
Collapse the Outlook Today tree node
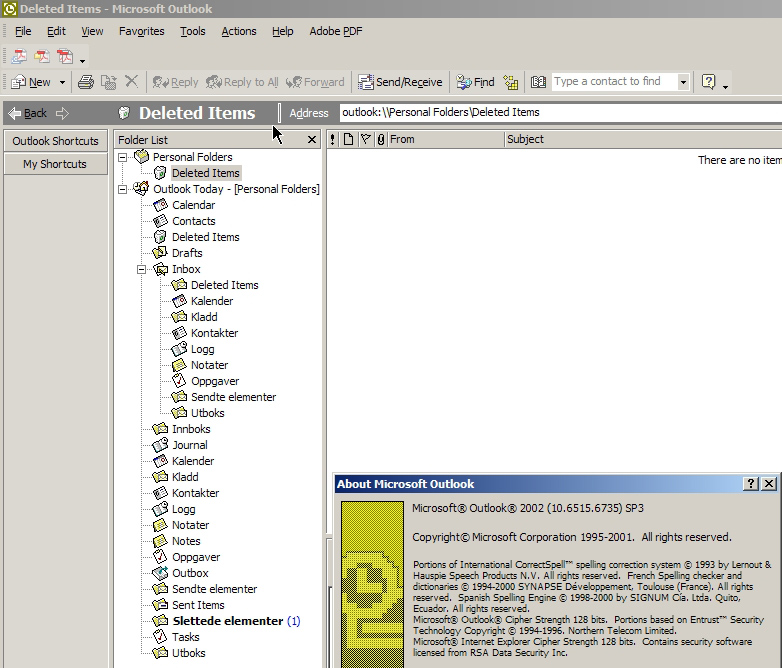(x=122, y=189)
